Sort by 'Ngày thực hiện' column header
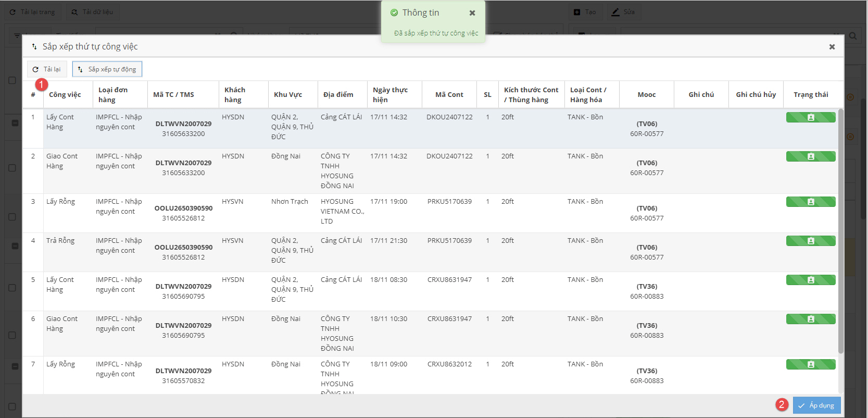 390,95
